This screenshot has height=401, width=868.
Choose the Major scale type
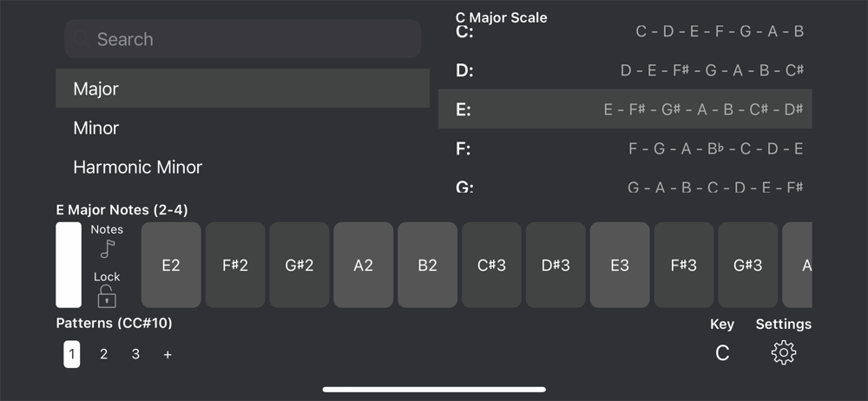(x=242, y=89)
